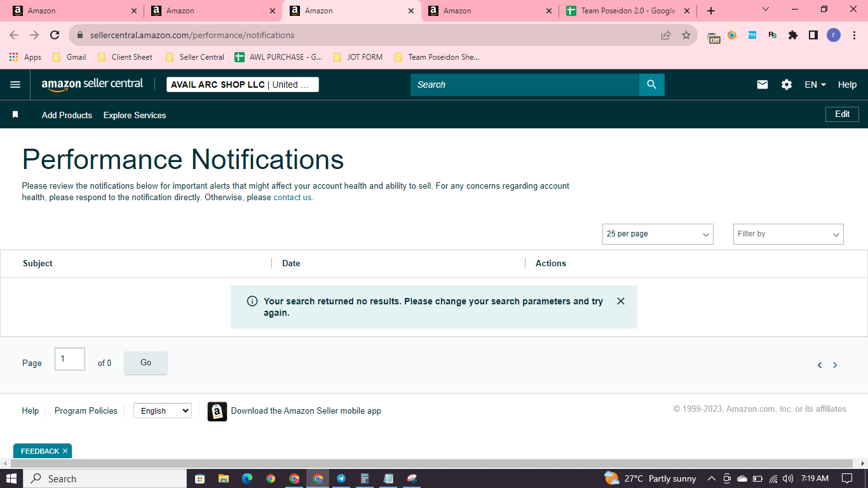Screen dimensions: 868x488
Task: Click the Edit button
Action: pos(843,114)
